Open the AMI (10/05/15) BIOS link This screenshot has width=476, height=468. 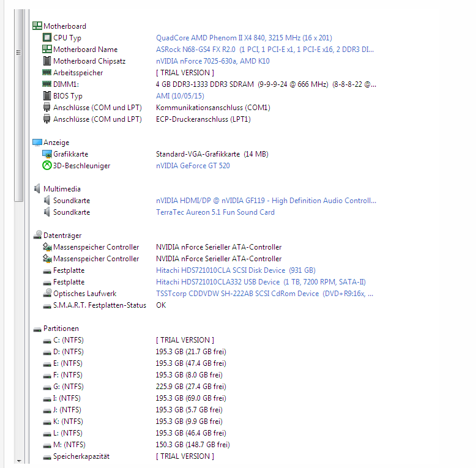[180, 96]
